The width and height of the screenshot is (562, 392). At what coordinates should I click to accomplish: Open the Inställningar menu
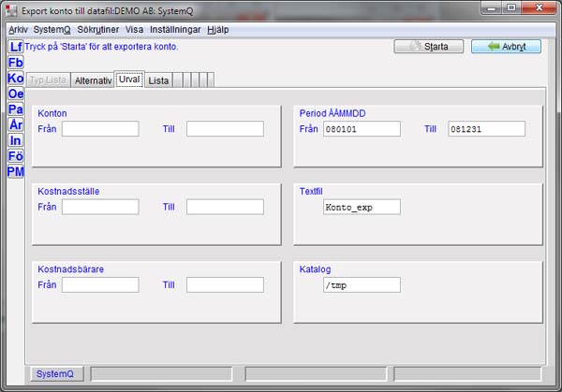(174, 30)
